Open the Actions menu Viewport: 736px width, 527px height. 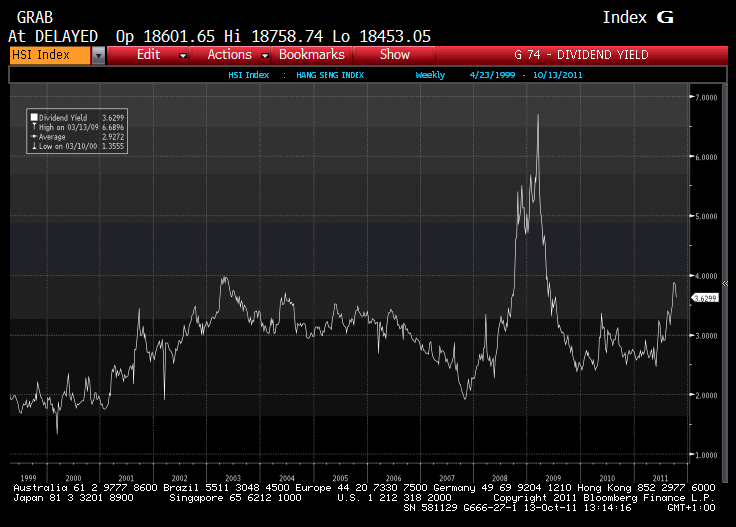[x=230, y=55]
